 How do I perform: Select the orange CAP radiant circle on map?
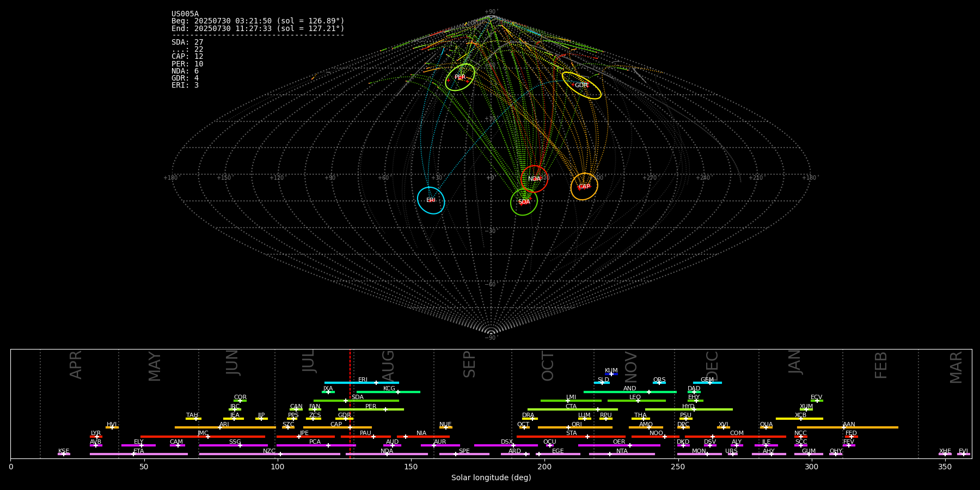coord(584,186)
